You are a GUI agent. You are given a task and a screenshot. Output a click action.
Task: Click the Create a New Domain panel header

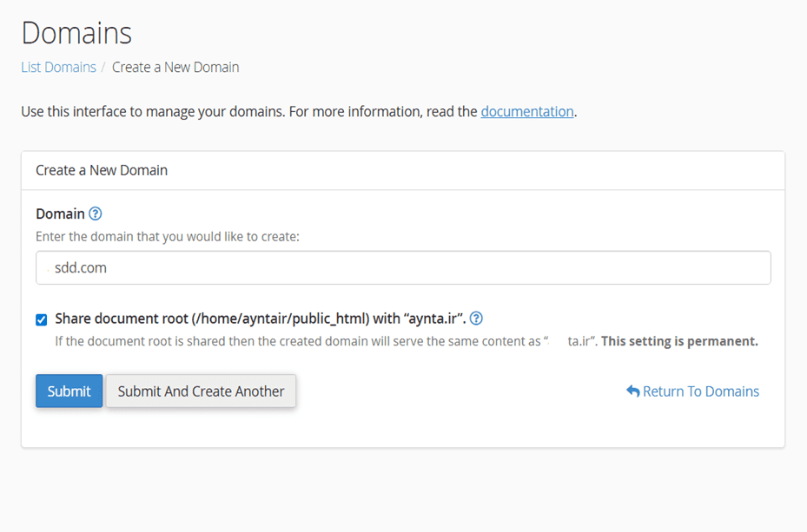pyautogui.click(x=102, y=170)
